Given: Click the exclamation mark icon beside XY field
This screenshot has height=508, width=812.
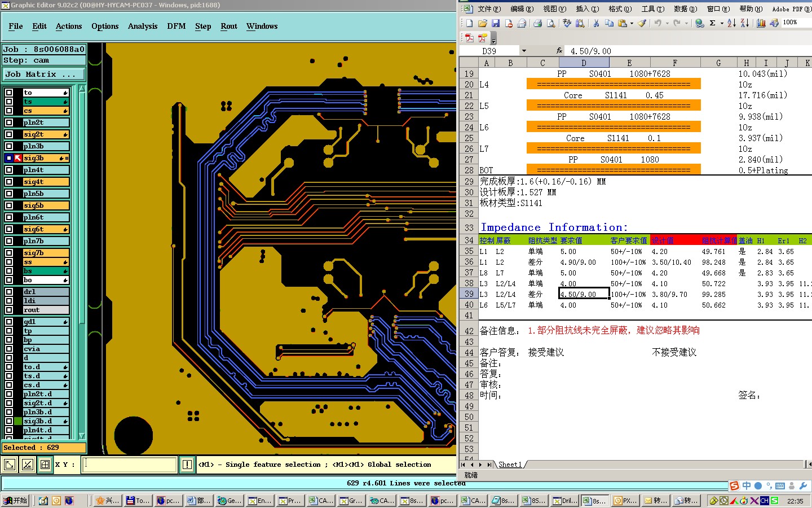Looking at the screenshot, I should pos(187,465).
